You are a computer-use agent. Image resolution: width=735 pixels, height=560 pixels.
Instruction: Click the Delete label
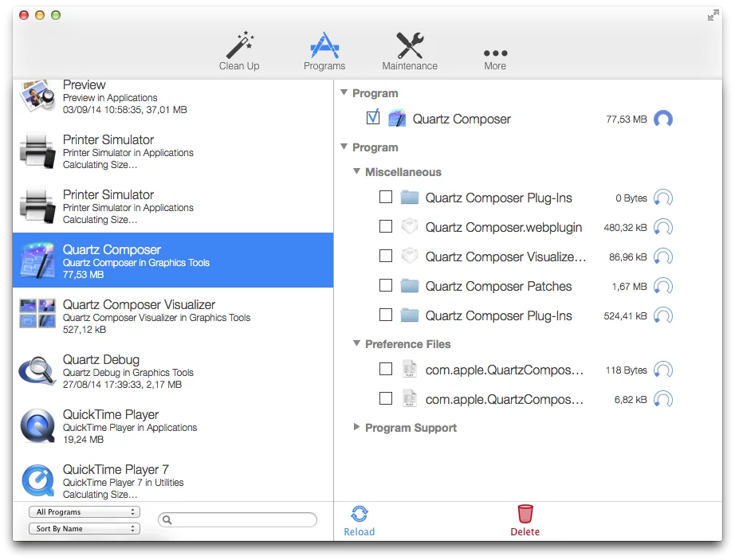click(525, 532)
